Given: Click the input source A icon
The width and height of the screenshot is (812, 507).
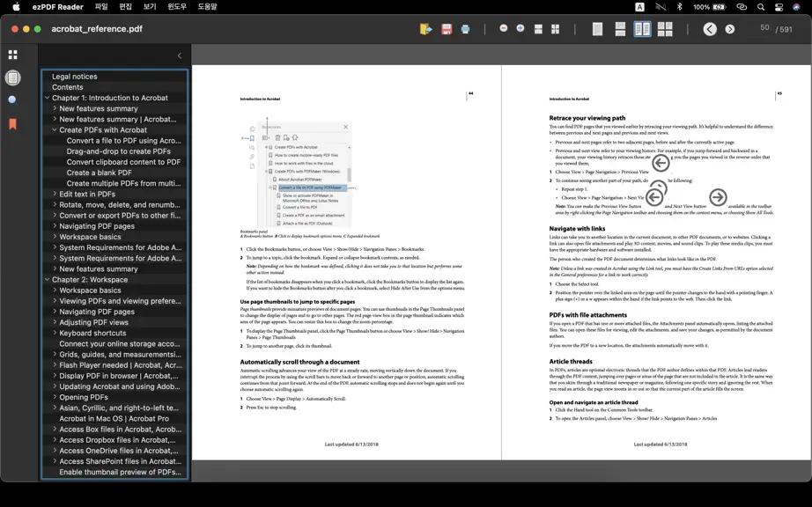Looking at the screenshot, I should (640, 7).
